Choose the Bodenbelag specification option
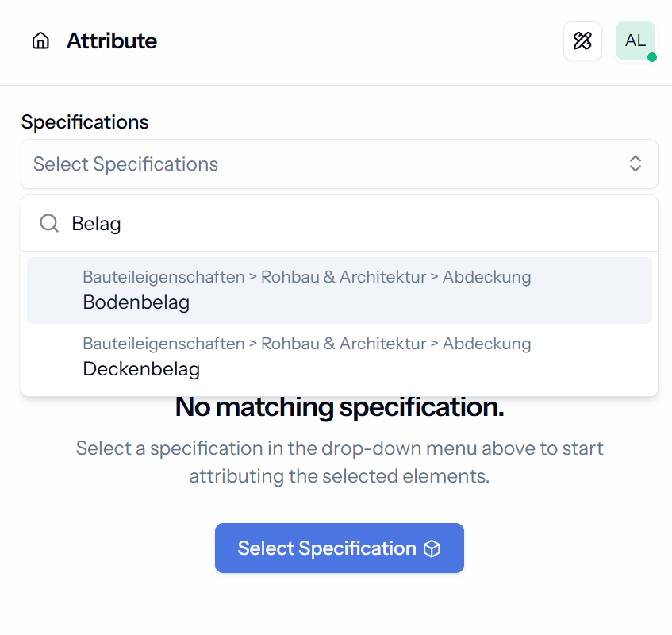The image size is (672, 635). 340,291
